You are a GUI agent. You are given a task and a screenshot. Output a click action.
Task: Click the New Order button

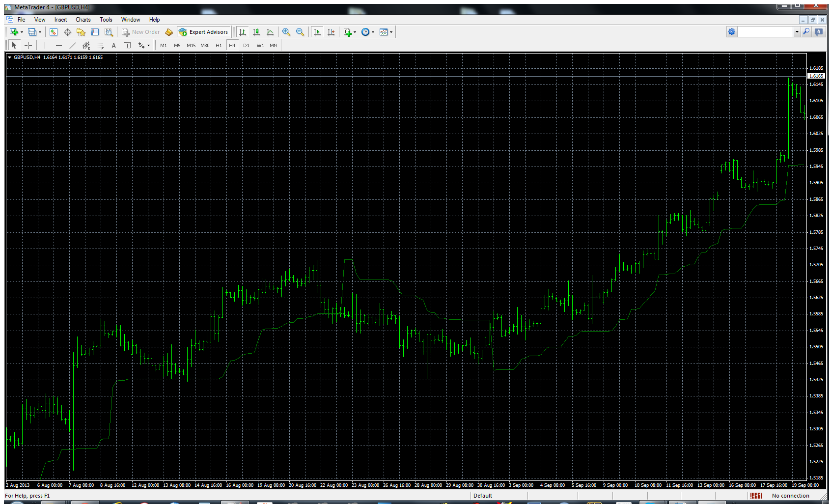coord(141,32)
